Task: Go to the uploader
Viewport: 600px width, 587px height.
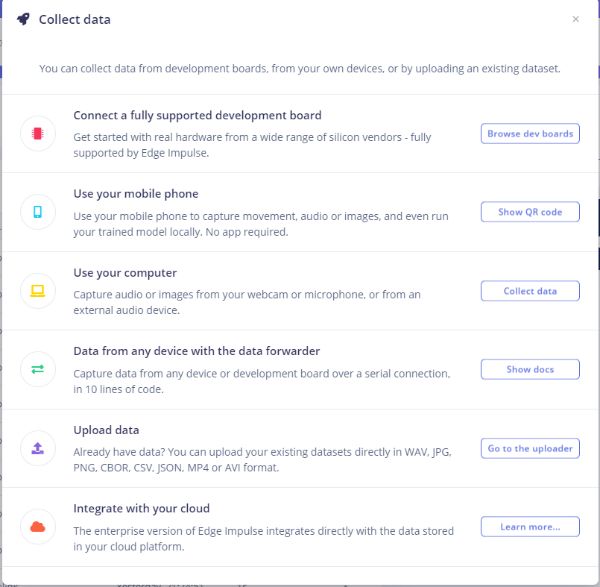Action: coord(530,448)
